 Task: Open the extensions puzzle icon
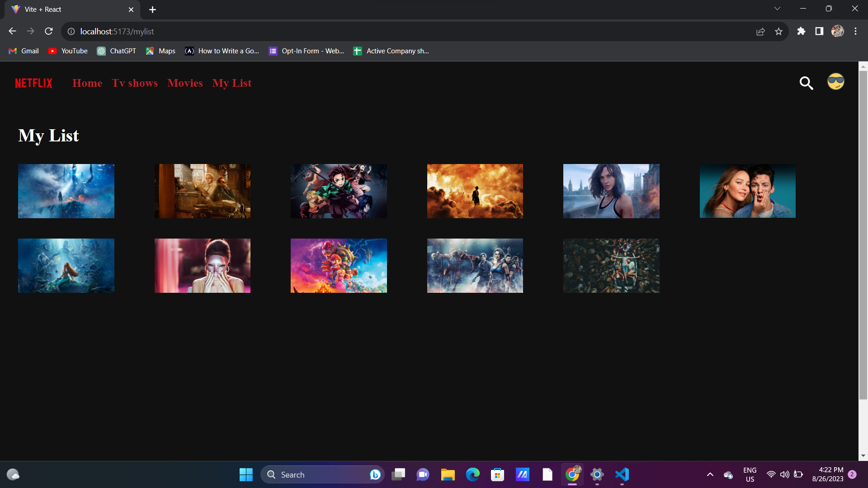click(x=801, y=32)
